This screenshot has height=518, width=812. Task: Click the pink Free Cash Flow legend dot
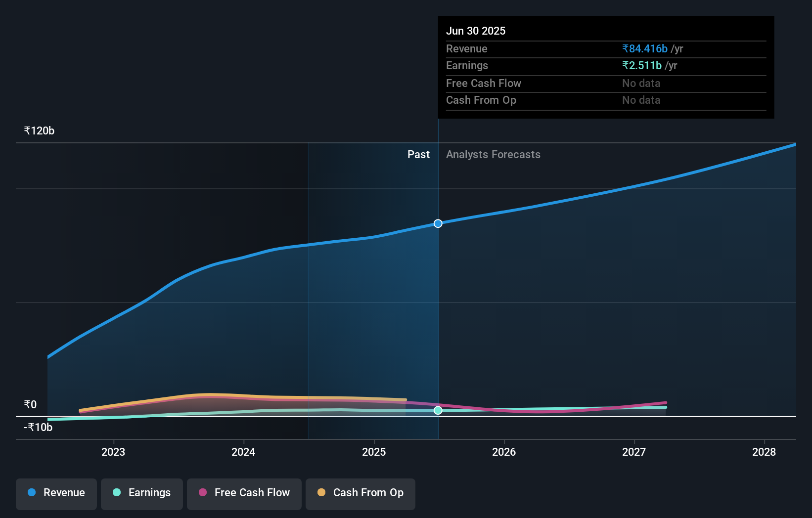[x=203, y=493]
